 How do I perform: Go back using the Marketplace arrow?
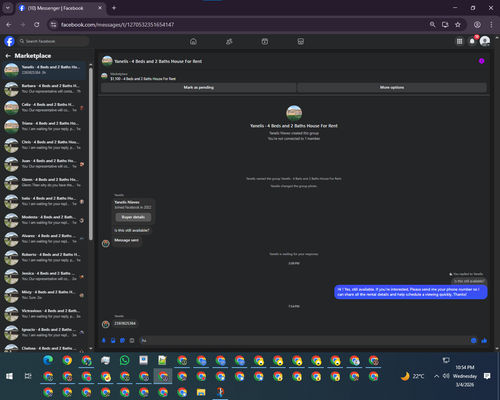tap(8, 56)
